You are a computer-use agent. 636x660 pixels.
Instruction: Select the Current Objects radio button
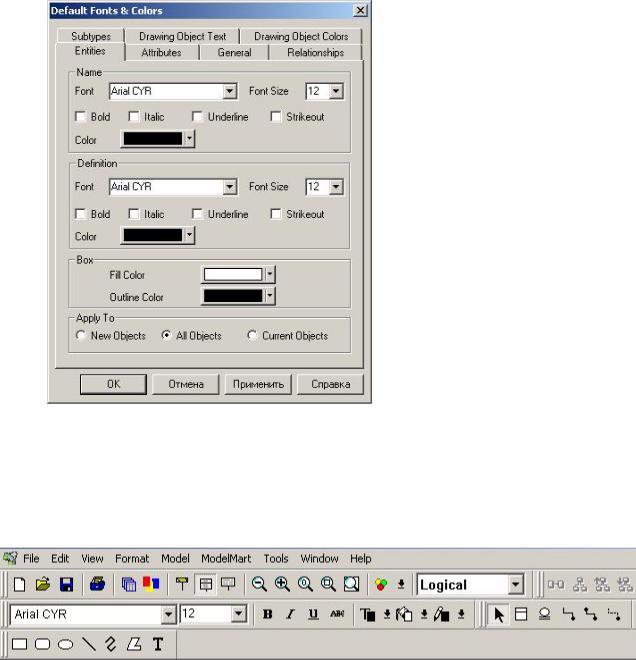point(252,335)
